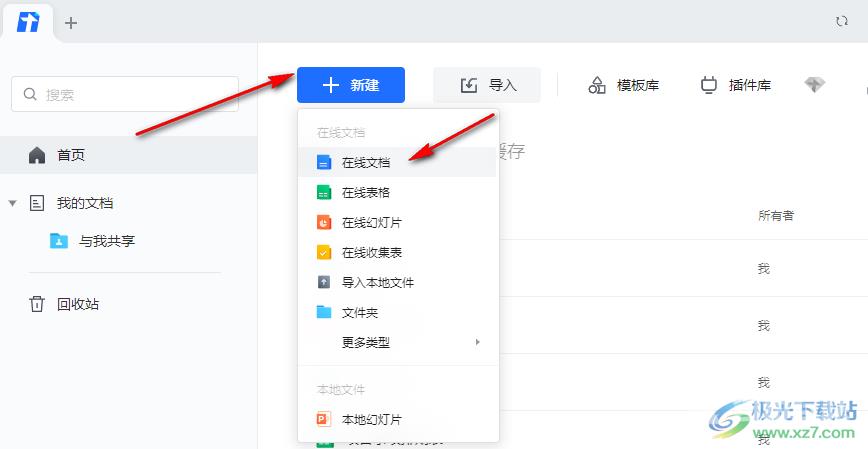Choose 本地幻灯片 from menu

pyautogui.click(x=397, y=419)
